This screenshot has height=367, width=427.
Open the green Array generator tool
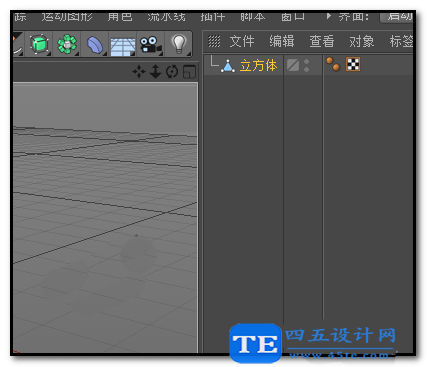click(x=67, y=44)
